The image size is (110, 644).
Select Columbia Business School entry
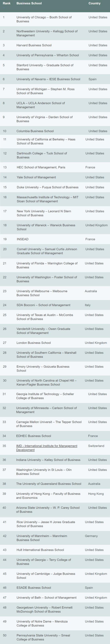tap(35, 131)
